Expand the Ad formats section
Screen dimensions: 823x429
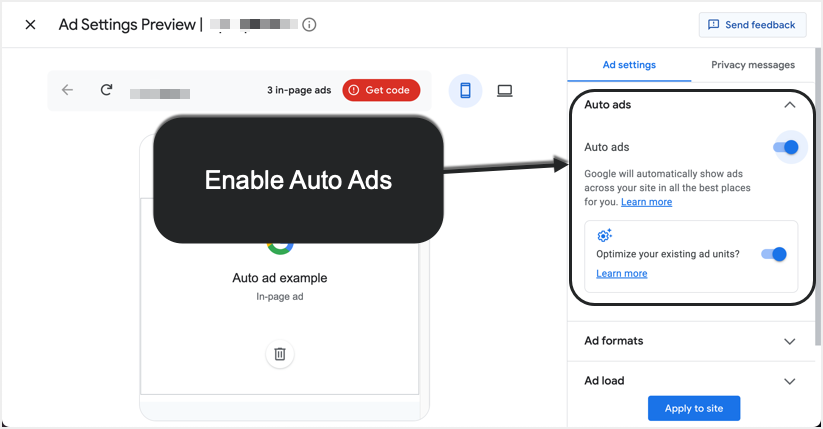point(790,341)
